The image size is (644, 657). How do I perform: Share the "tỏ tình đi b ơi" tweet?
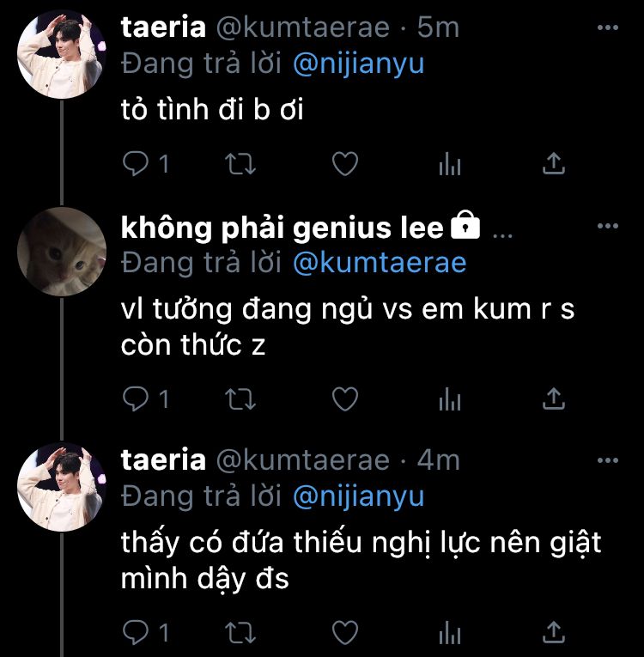555,163
